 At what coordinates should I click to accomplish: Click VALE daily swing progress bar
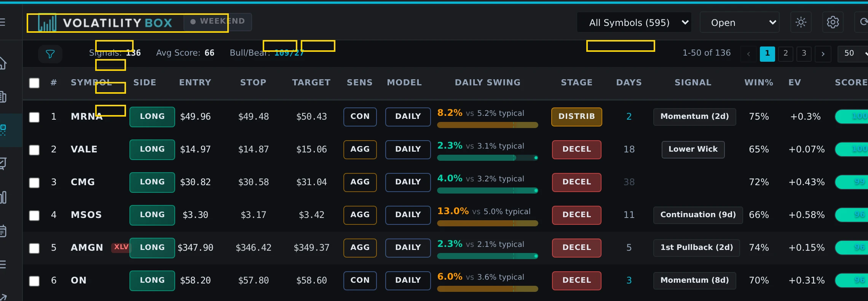(x=487, y=158)
